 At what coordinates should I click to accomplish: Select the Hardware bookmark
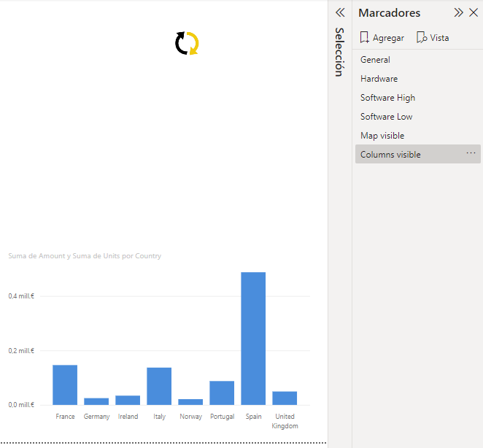379,79
